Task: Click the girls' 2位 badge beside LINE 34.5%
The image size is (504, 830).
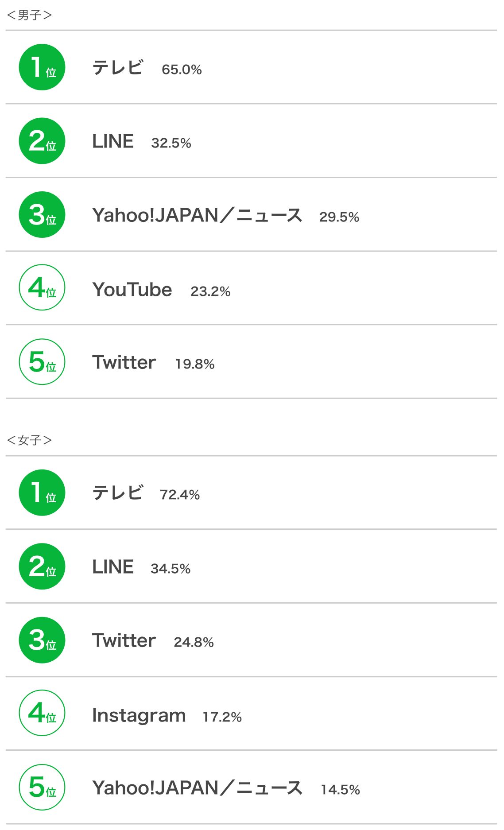Action: point(42,566)
